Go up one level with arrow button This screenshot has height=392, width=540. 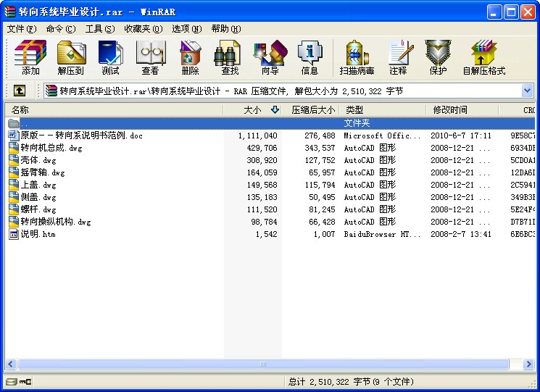point(20,91)
